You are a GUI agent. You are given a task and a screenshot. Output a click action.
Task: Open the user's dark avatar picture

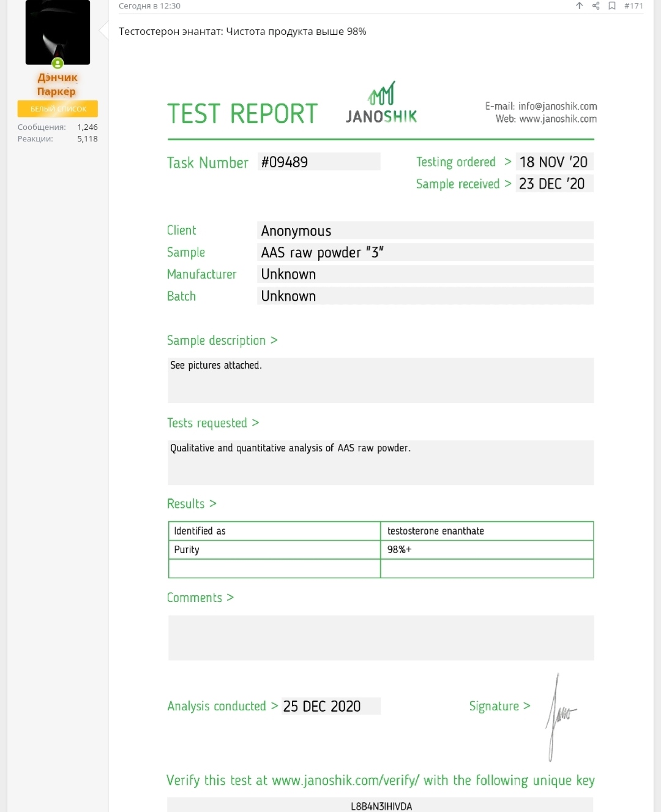(x=58, y=32)
